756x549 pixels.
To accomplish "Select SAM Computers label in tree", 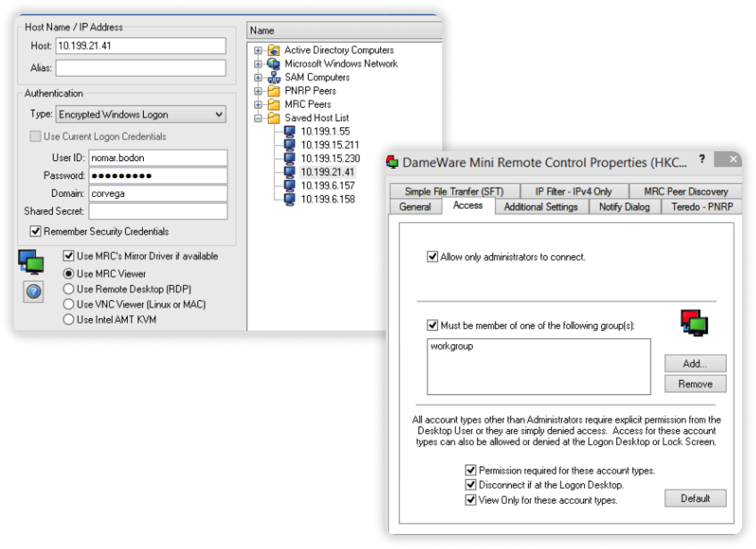I will pyautogui.click(x=317, y=77).
